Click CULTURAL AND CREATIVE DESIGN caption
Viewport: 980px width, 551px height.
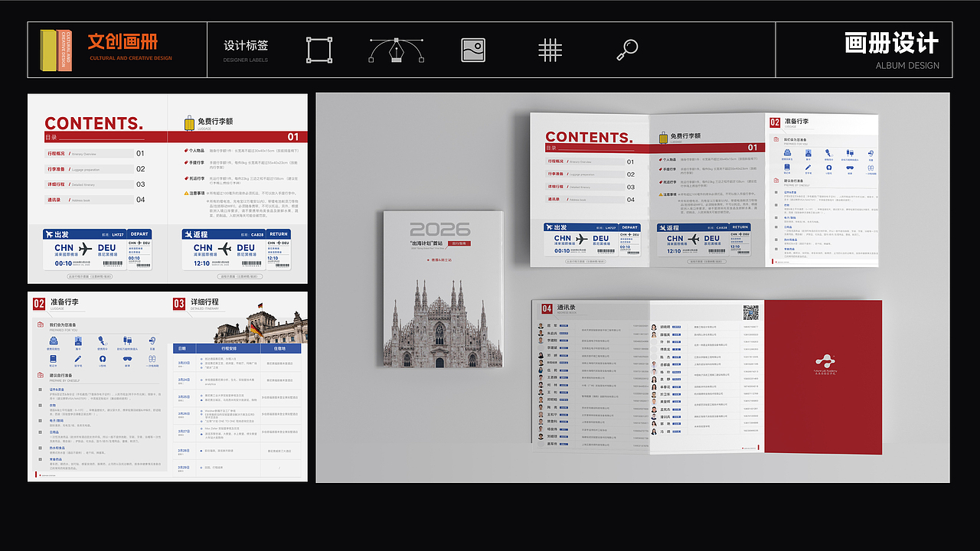tap(131, 58)
